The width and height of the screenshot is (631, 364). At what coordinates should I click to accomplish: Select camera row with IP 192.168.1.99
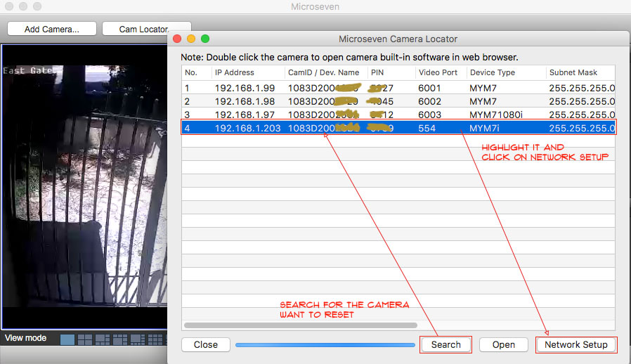(x=398, y=88)
